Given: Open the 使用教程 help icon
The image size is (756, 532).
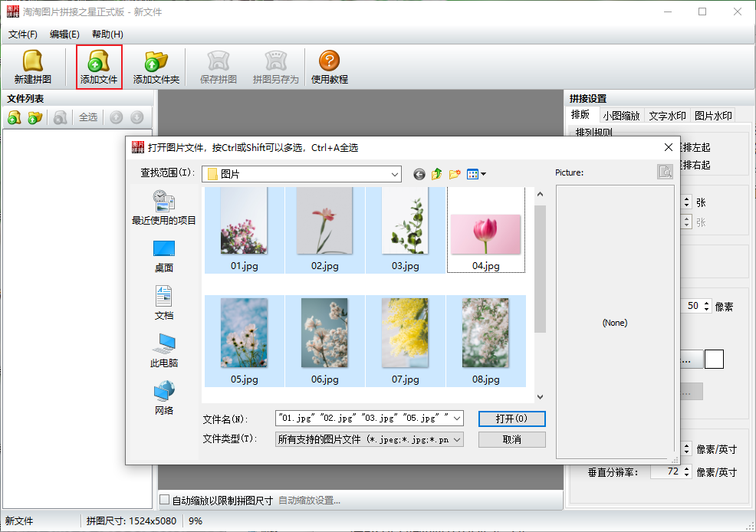Looking at the screenshot, I should coord(329,67).
